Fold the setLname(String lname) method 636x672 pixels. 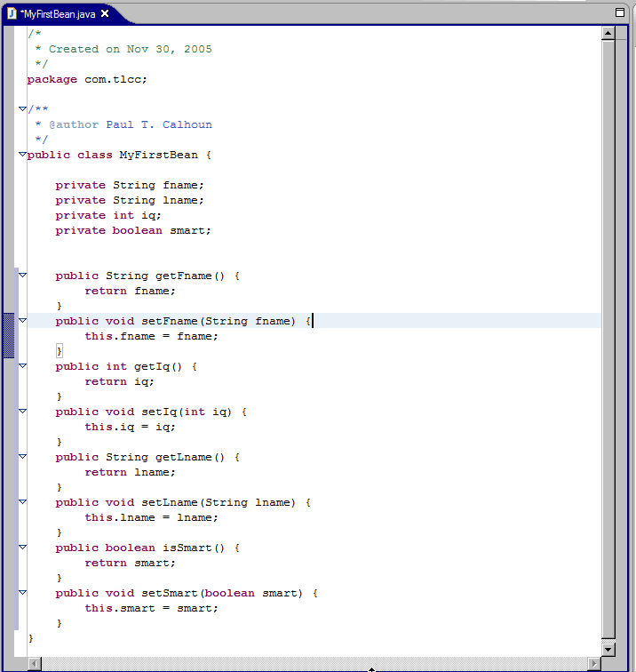23,502
